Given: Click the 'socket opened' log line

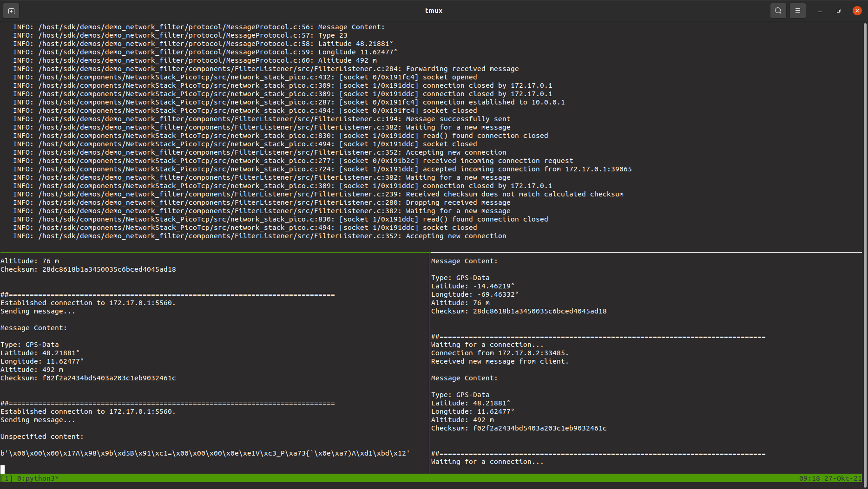Looking at the screenshot, I should pyautogui.click(x=245, y=77).
